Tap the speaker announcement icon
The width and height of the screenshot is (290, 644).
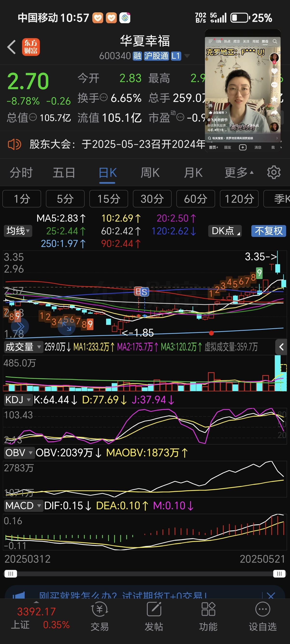(x=14, y=144)
